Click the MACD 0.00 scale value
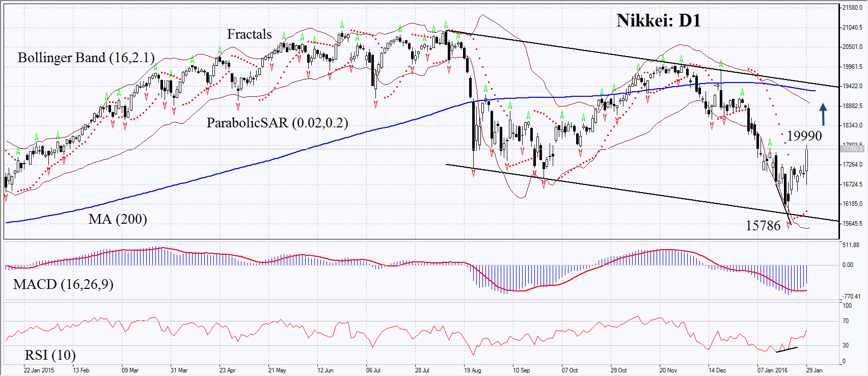This screenshot has height=376, width=868. click(x=848, y=265)
